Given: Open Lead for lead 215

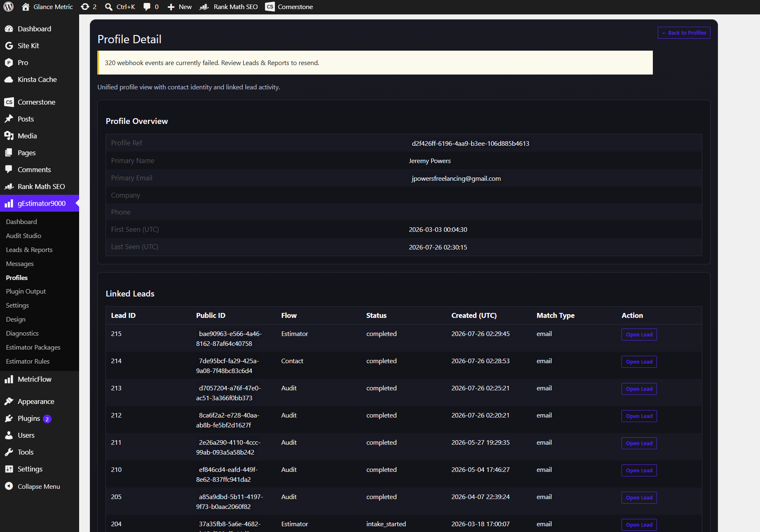Looking at the screenshot, I should [x=639, y=335].
